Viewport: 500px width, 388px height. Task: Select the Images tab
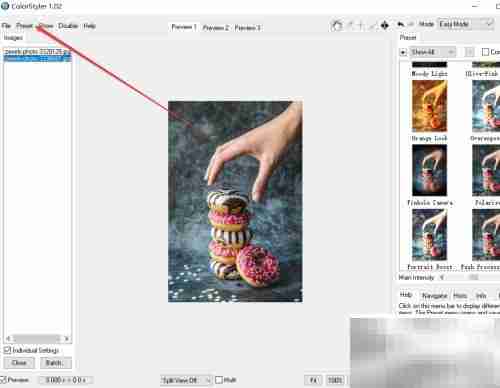13,38
